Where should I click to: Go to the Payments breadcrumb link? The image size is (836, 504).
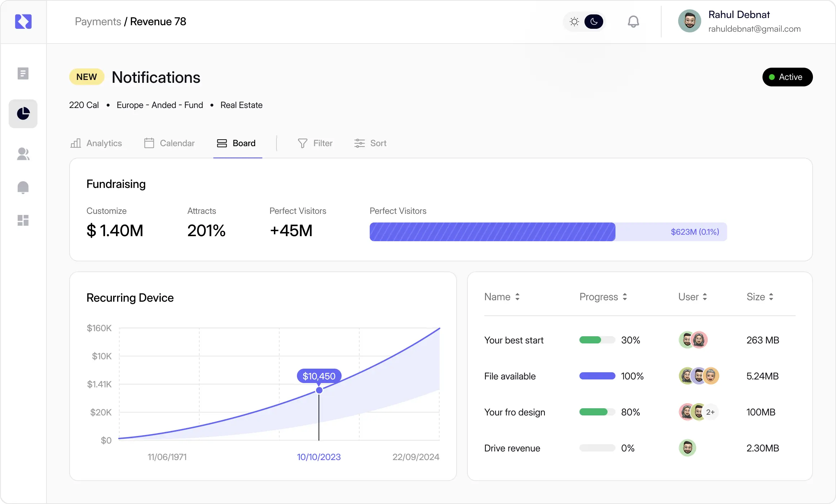point(98,22)
